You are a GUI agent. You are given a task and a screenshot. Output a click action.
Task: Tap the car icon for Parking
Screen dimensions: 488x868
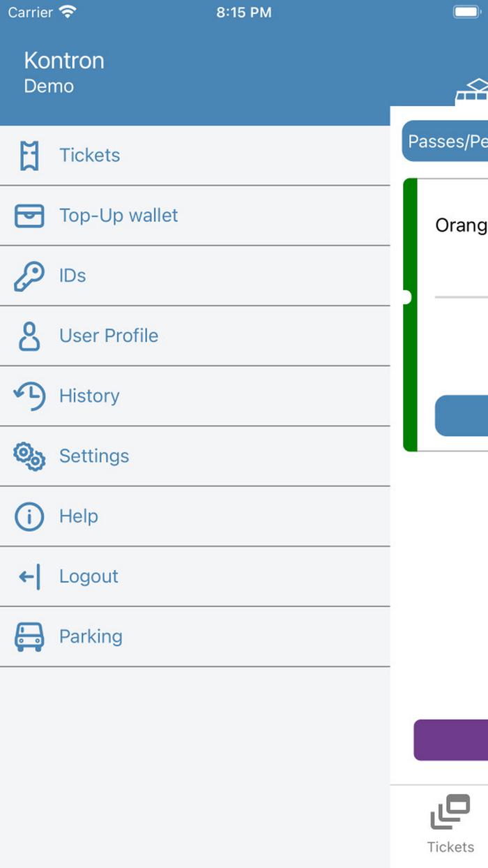[x=29, y=636]
